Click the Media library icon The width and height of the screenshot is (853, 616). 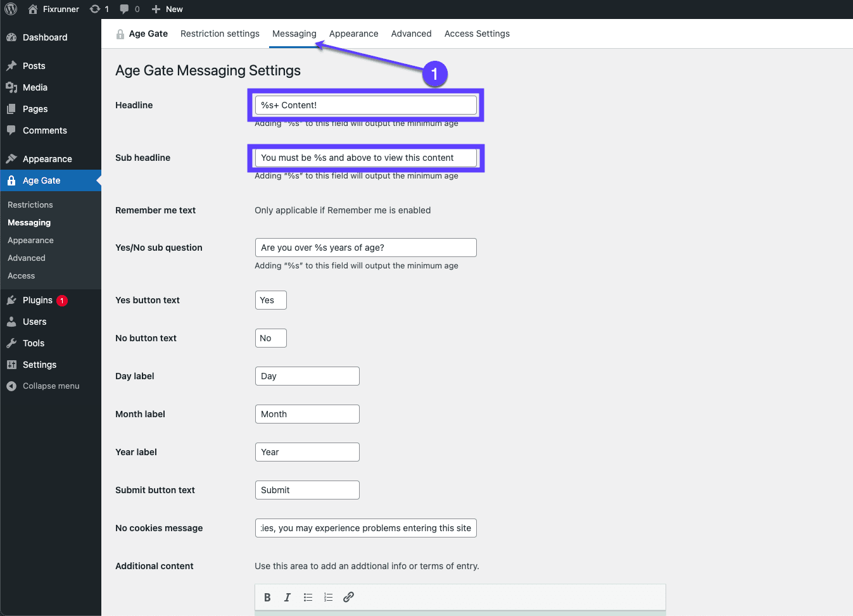[x=11, y=87]
